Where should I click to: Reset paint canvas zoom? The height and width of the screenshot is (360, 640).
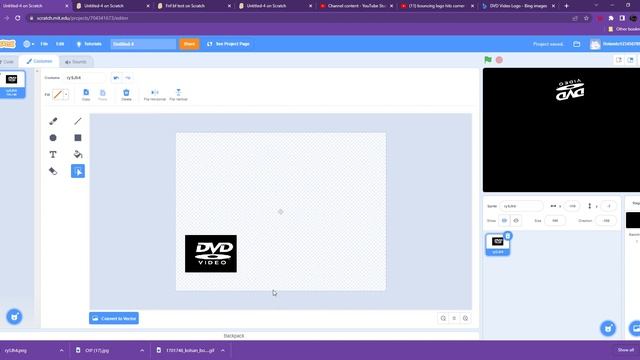454,318
